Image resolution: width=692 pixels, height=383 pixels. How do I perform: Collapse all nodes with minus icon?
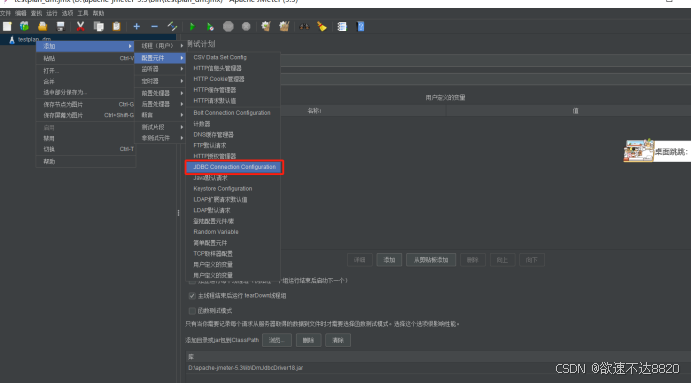(154, 26)
